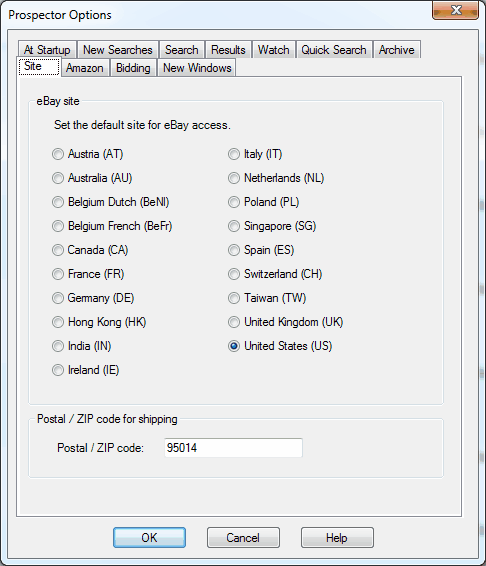Go to the Archive tab
This screenshot has width=486, height=566.
396,49
